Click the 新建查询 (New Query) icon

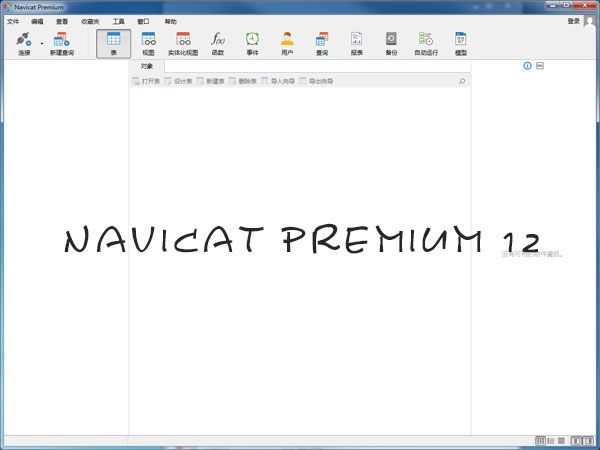pos(62,39)
